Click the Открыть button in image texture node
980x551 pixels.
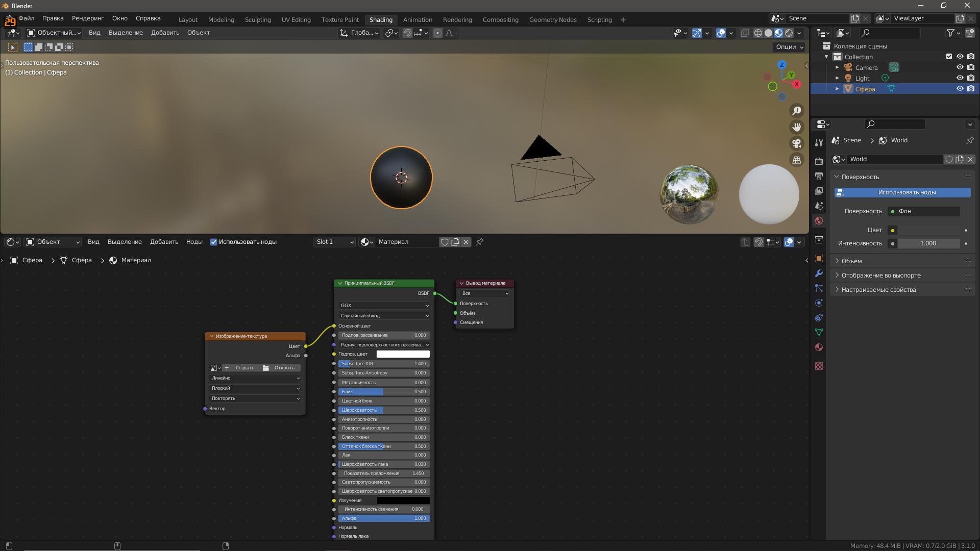(280, 368)
